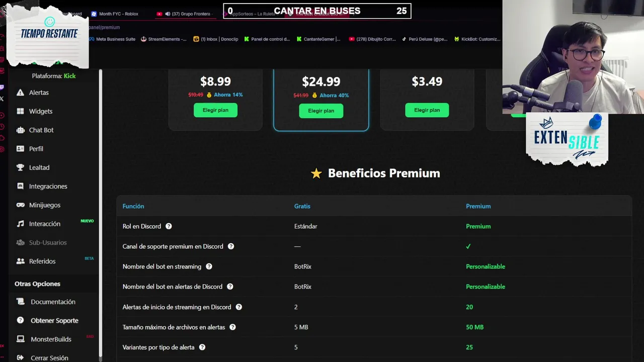Click Elegir plan under $3.49
Viewport: 644px width, 362px height.
tap(427, 110)
